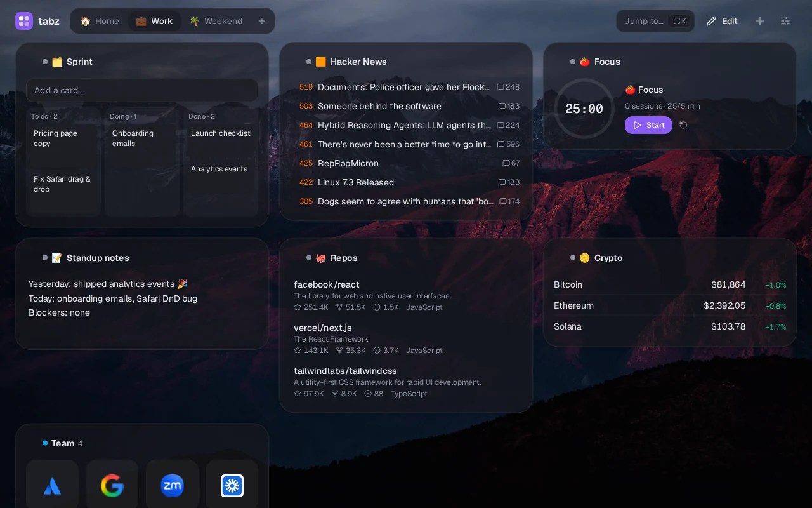812x508 pixels.
Task: Click the add widget plus icon
Action: pyautogui.click(x=760, y=21)
